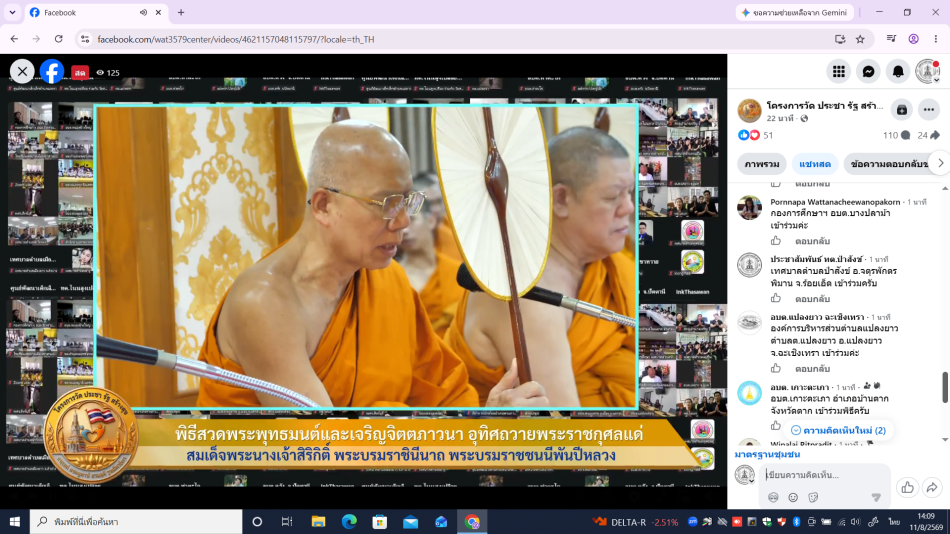Viewport: 950px width, 534px height.
Task: Switch commenting identity via the avatar dropdown
Action: click(745, 475)
